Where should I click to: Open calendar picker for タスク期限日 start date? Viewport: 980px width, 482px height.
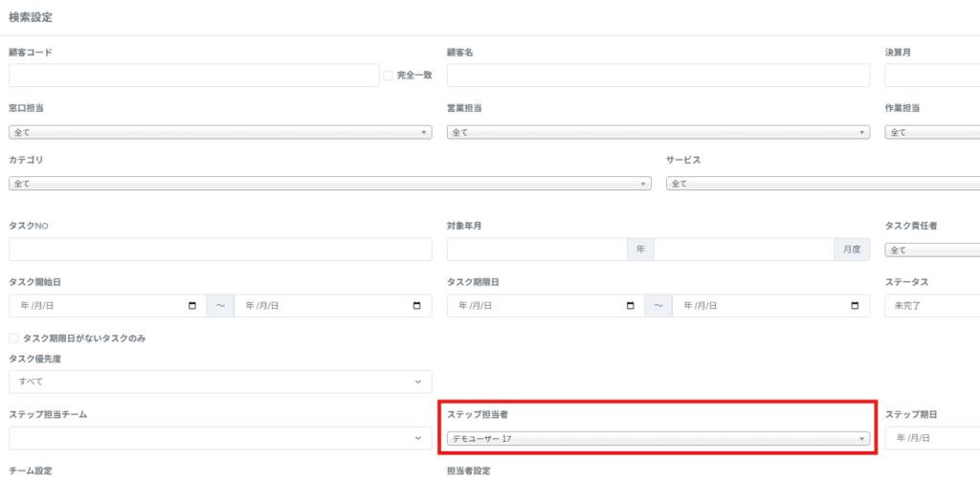(x=630, y=306)
